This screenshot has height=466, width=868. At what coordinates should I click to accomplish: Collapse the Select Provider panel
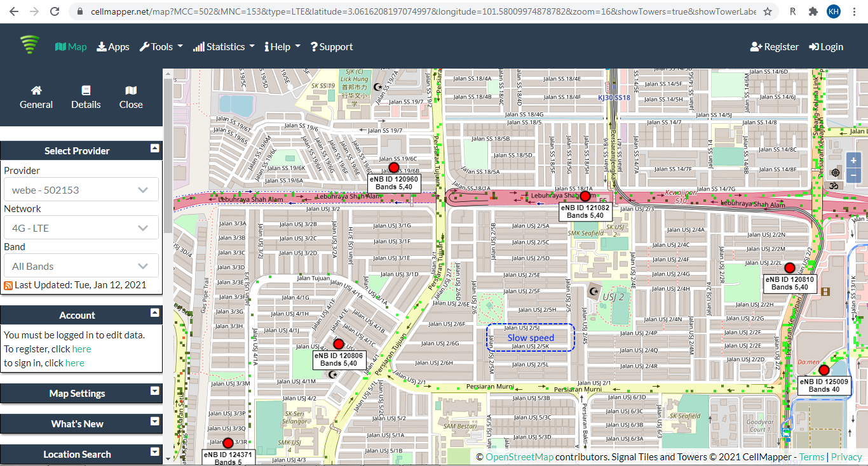(x=154, y=148)
